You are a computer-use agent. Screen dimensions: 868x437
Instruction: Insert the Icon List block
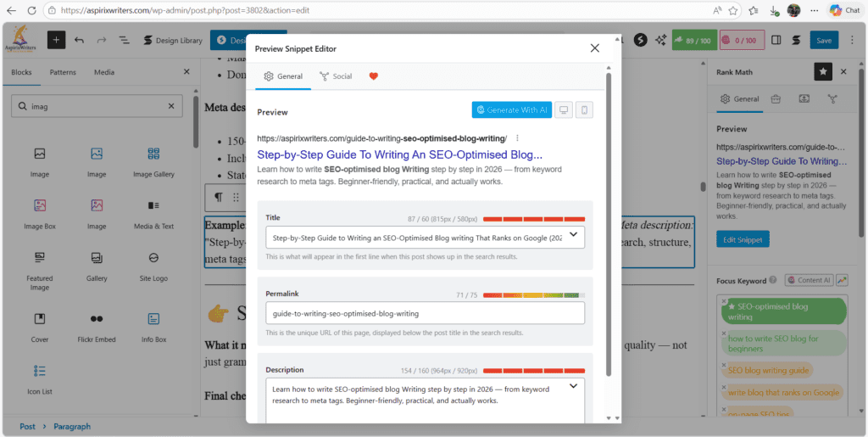[x=40, y=379]
